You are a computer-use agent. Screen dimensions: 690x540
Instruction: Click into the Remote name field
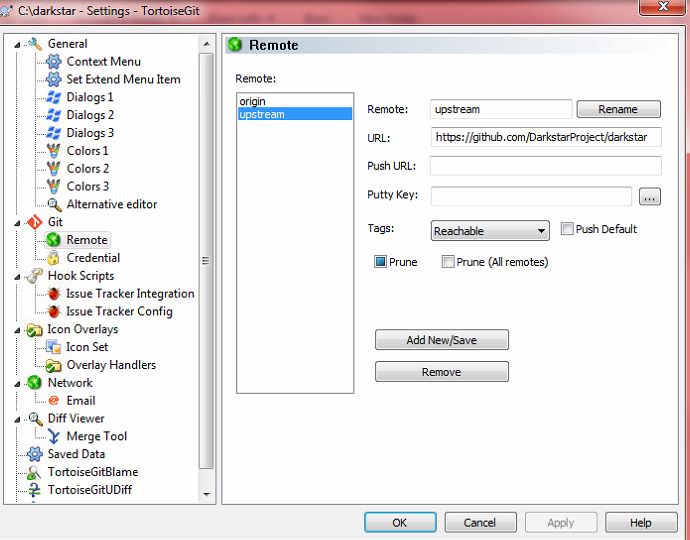[501, 109]
